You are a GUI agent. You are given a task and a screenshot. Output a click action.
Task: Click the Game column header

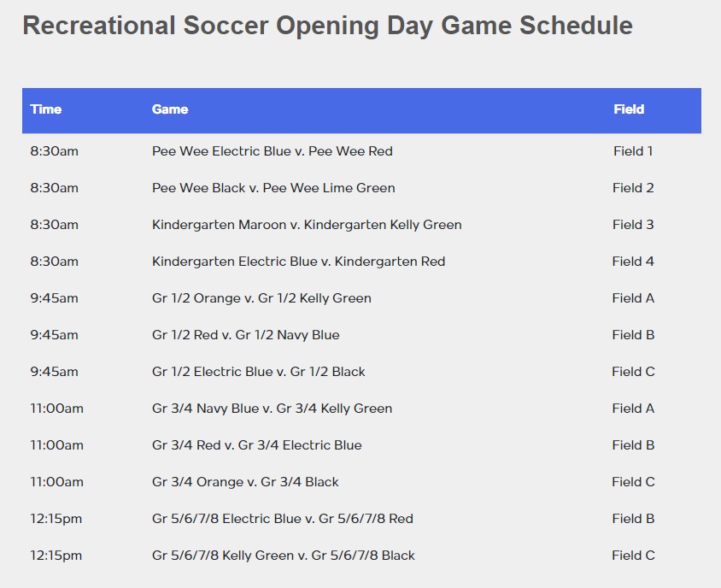170,109
